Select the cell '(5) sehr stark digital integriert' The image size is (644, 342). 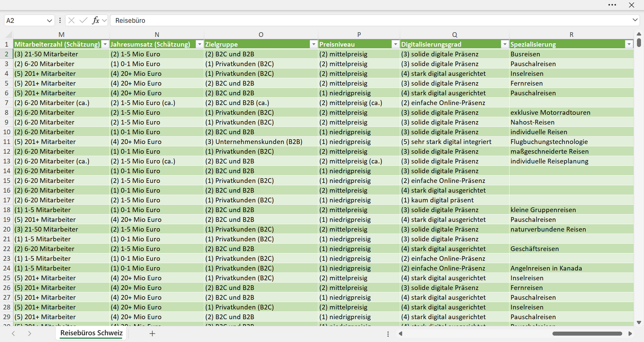coord(455,142)
